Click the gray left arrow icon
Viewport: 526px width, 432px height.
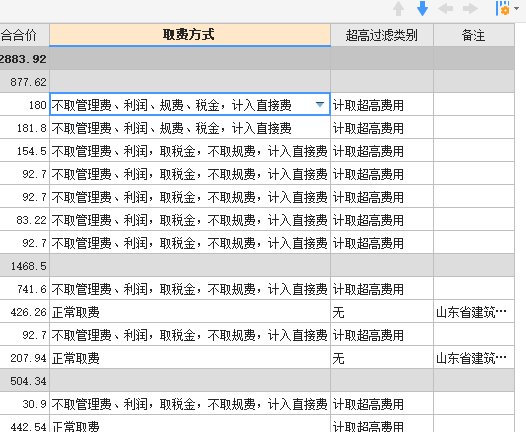[x=445, y=8]
